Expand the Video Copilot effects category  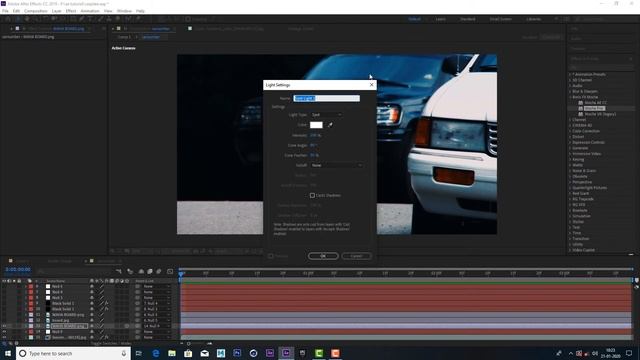570,250
